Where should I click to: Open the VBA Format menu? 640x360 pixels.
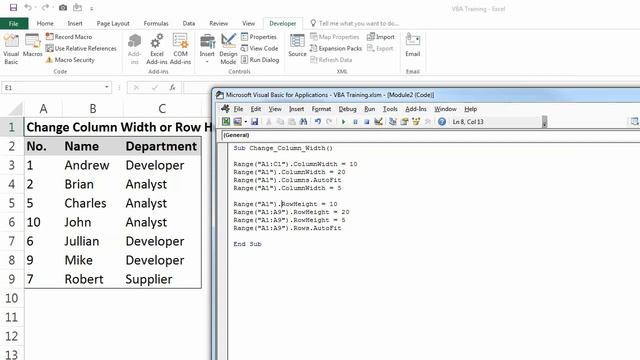click(321, 109)
